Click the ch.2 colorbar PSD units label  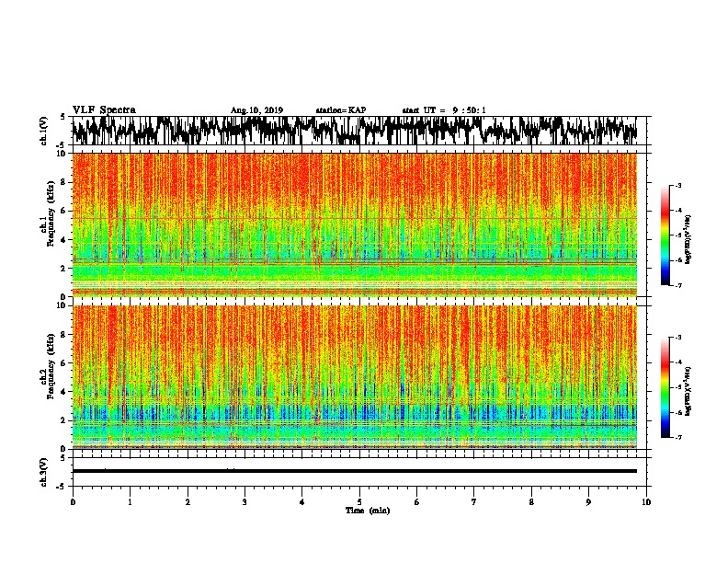[688, 391]
